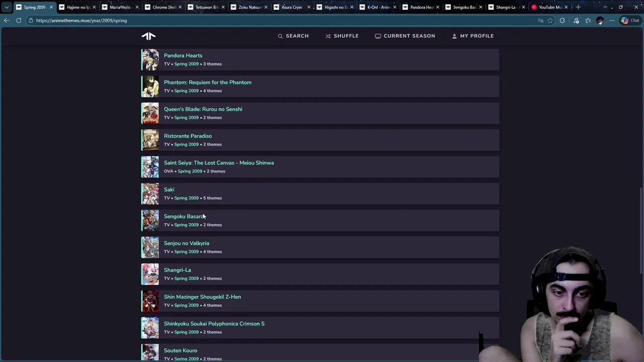The width and height of the screenshot is (644, 362).
Task: Add this page to favorites
Action: click(550, 21)
